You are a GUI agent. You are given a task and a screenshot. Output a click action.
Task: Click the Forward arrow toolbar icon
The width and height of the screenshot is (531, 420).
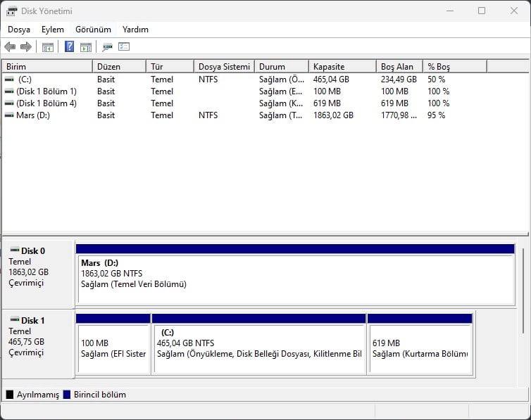pos(26,46)
